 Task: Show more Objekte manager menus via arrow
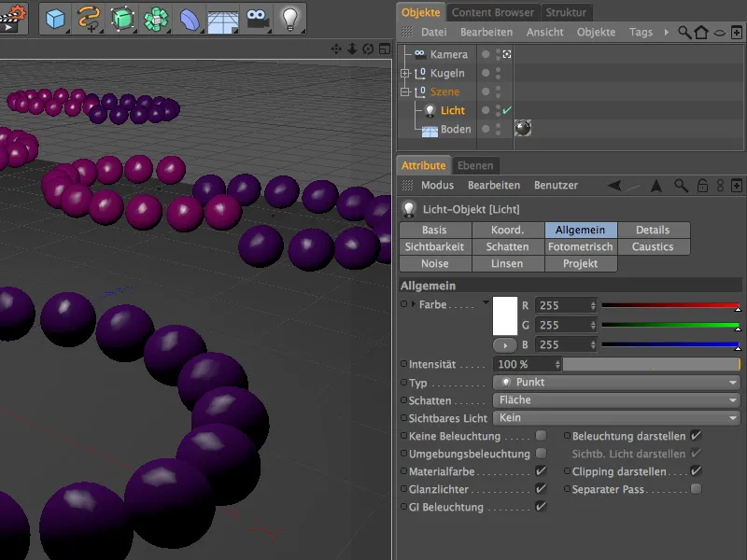pos(666,33)
